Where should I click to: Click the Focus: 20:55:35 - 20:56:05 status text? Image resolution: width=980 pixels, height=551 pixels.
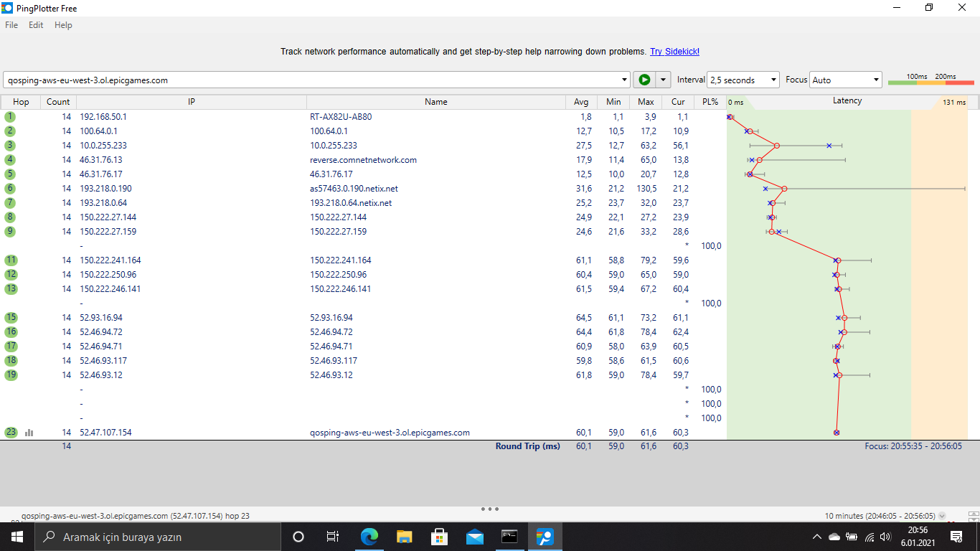tap(913, 446)
